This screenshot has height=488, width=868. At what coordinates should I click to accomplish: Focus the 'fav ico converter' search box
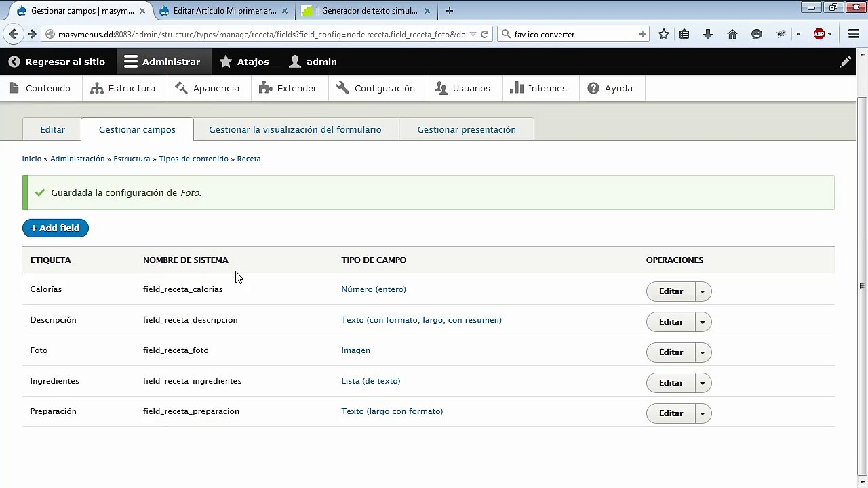[x=573, y=35]
